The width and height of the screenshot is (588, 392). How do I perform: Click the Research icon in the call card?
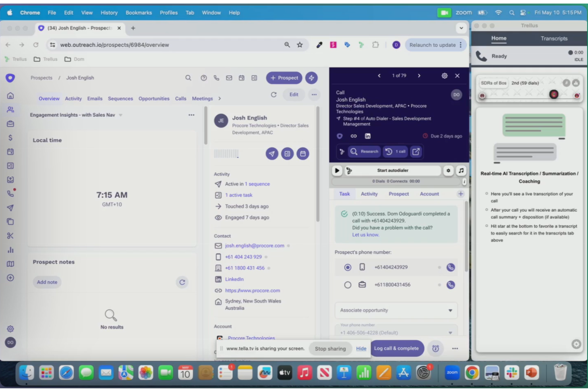coord(354,151)
